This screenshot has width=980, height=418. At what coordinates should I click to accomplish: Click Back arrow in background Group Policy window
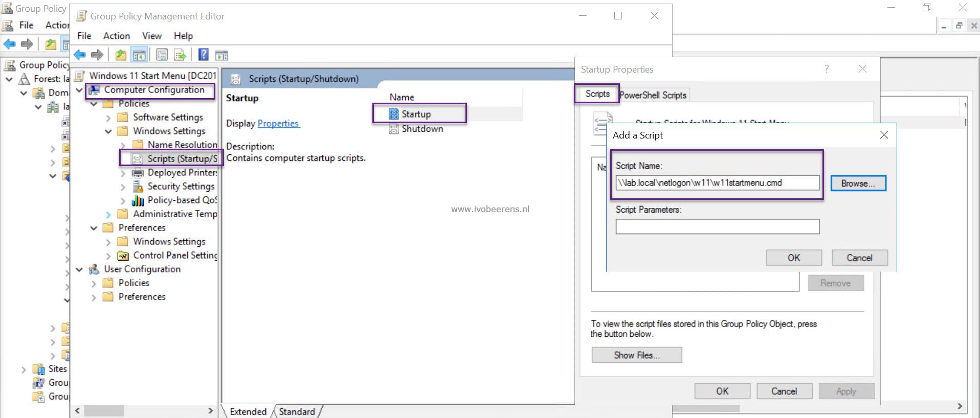pyautogui.click(x=10, y=44)
